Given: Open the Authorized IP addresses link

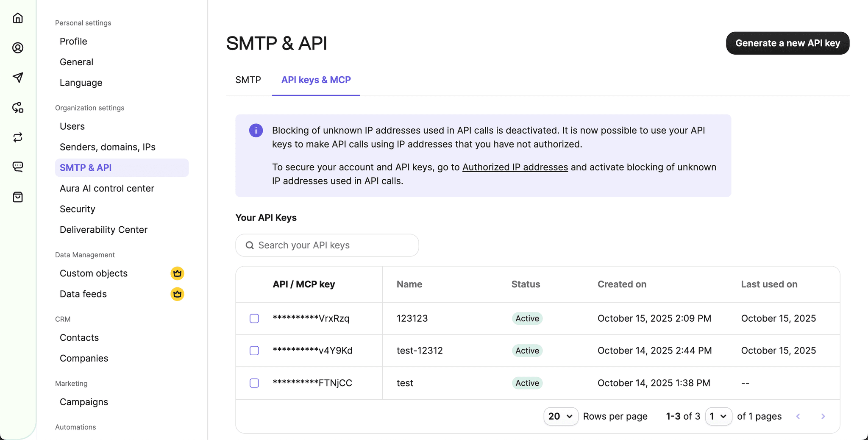Looking at the screenshot, I should [x=515, y=167].
